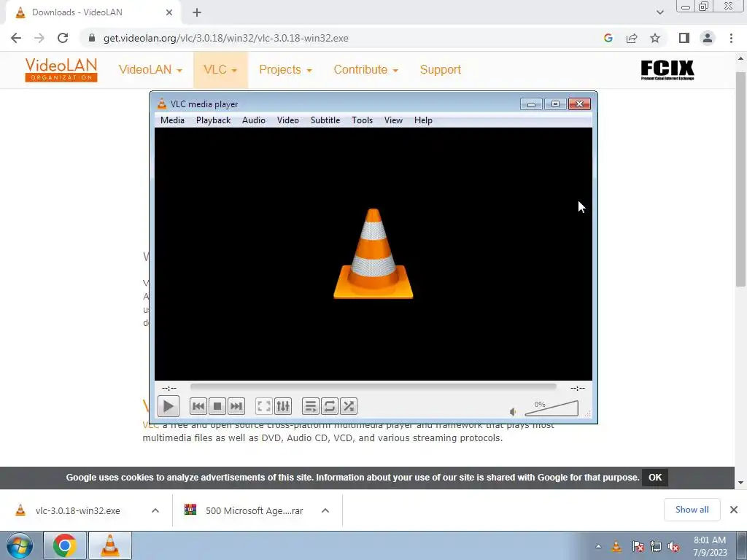Open taskbar clock 8:01 AM
This screenshot has width=747, height=560.
point(710,546)
